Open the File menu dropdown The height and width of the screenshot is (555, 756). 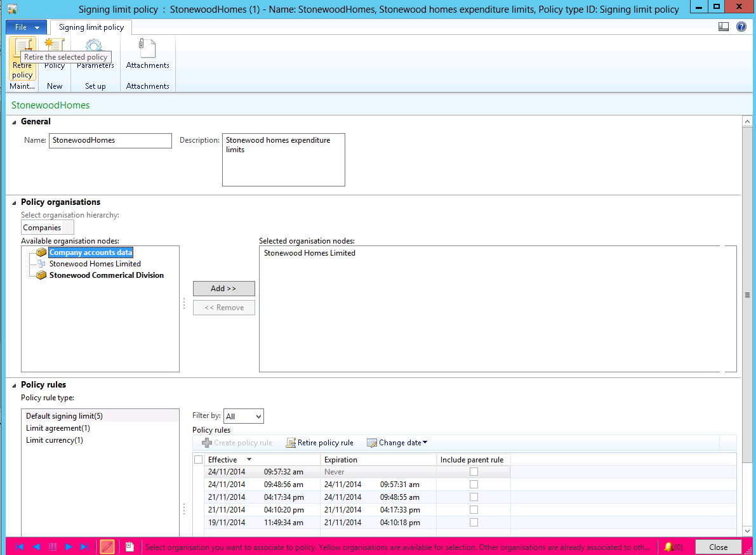click(27, 27)
